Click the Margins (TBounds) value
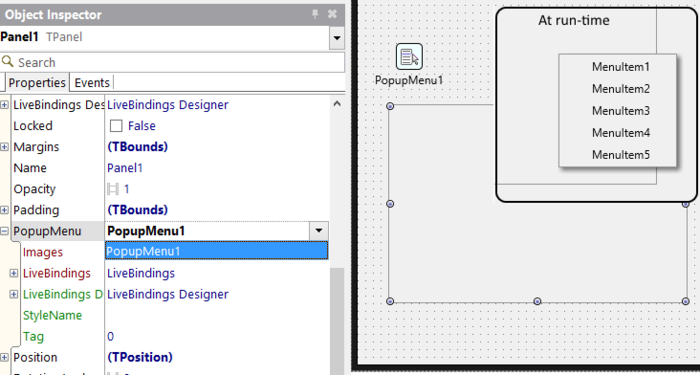 pyautogui.click(x=138, y=147)
